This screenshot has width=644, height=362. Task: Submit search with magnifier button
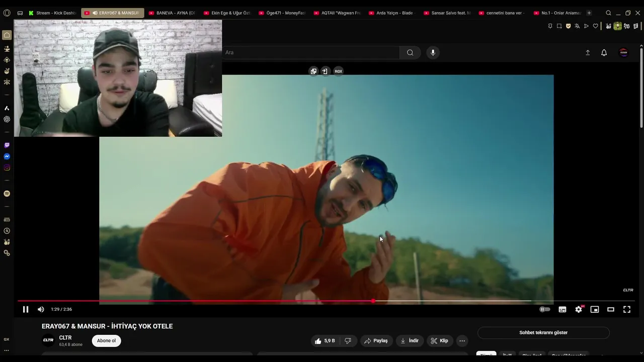pyautogui.click(x=410, y=52)
